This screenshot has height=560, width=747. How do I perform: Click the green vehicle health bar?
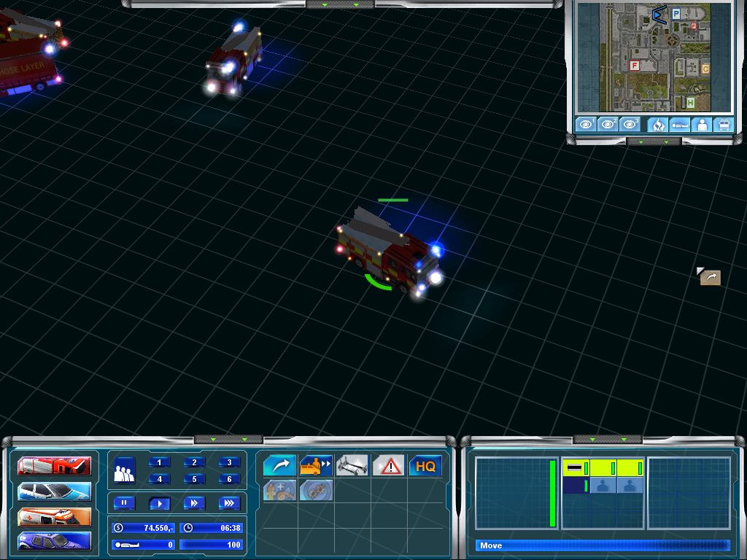pyautogui.click(x=553, y=494)
